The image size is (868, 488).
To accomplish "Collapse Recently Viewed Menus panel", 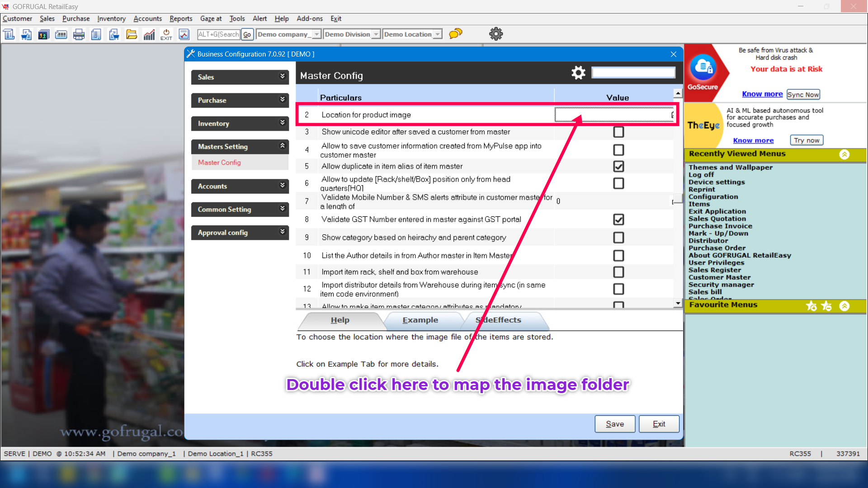I will coord(844,154).
